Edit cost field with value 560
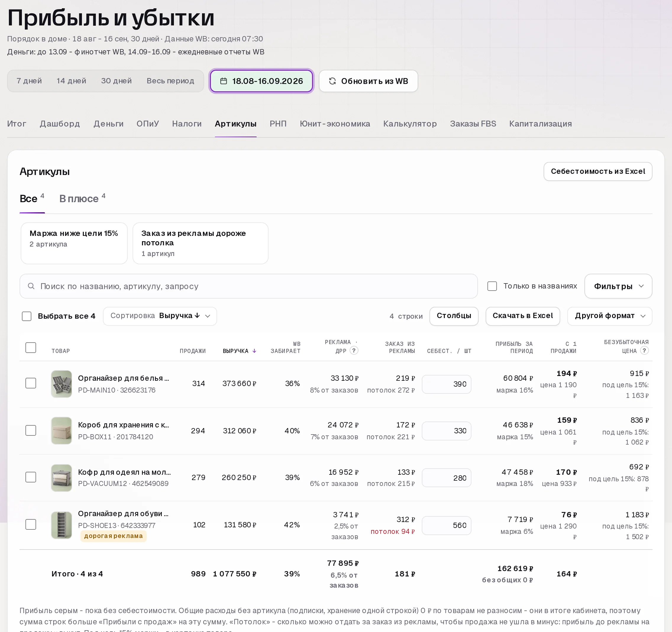This screenshot has height=632, width=672. point(446,525)
